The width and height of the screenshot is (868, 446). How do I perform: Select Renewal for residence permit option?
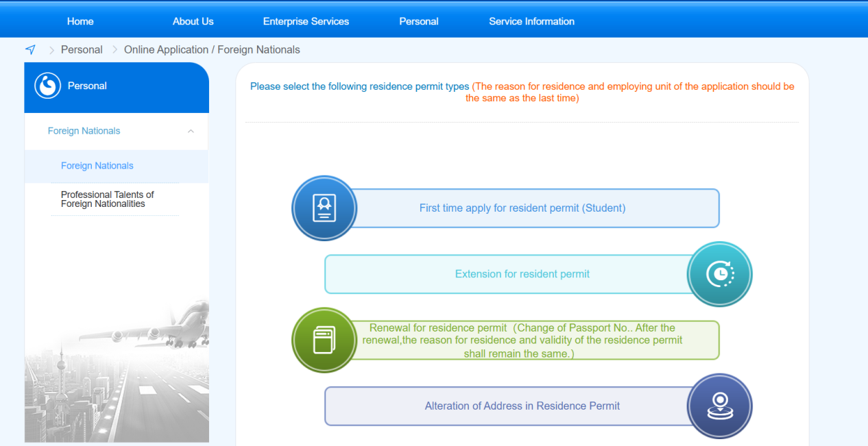[x=522, y=340]
